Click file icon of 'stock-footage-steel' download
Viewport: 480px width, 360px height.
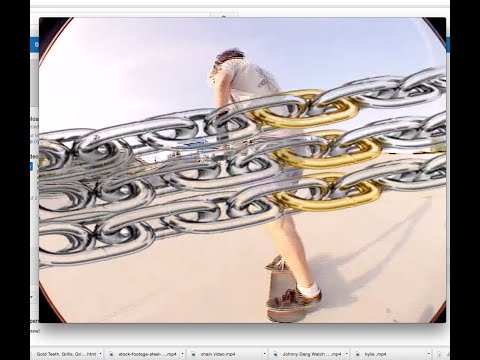tap(112, 354)
